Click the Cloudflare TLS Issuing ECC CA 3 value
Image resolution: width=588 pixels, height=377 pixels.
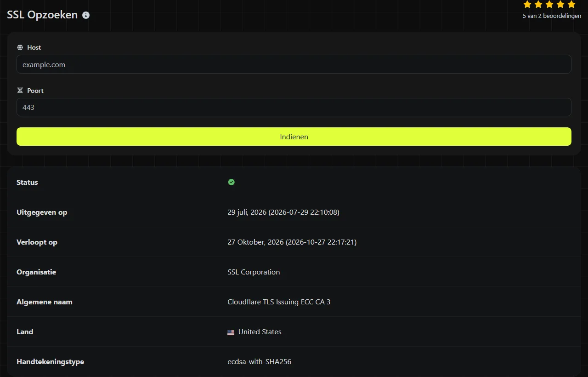279,302
